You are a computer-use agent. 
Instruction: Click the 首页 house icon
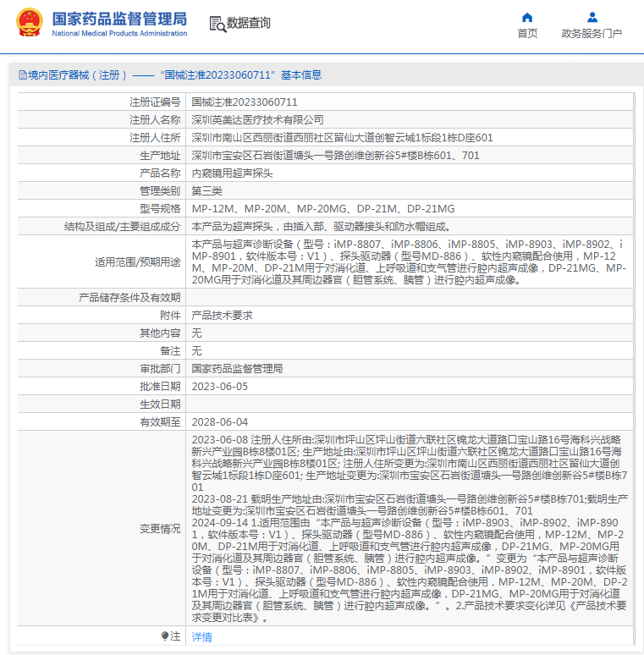pyautogui.click(x=527, y=17)
